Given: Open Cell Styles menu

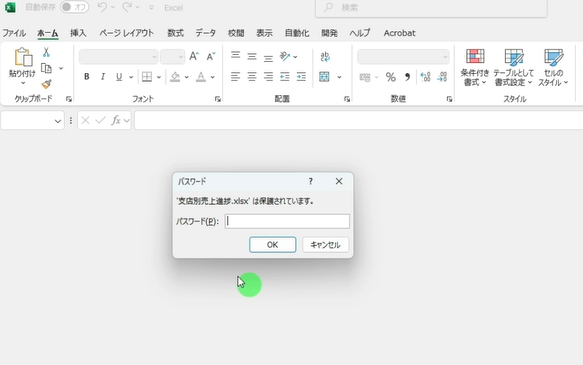Looking at the screenshot, I should [x=553, y=67].
